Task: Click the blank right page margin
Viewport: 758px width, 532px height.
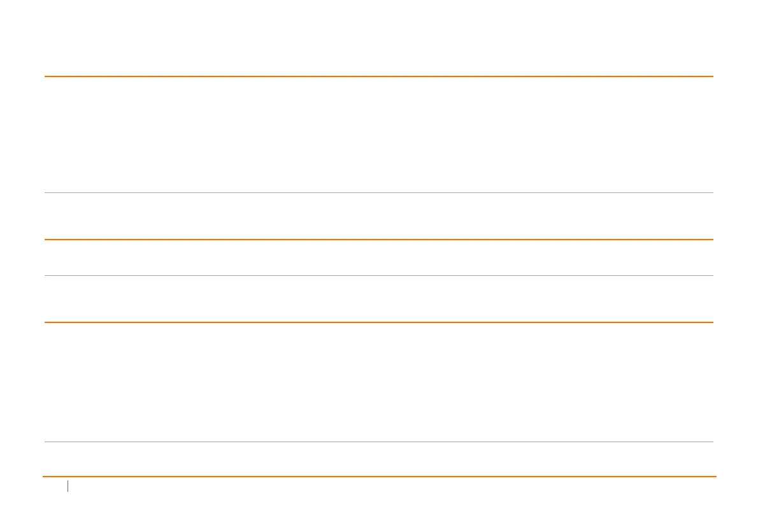Action: pyautogui.click(x=736, y=255)
